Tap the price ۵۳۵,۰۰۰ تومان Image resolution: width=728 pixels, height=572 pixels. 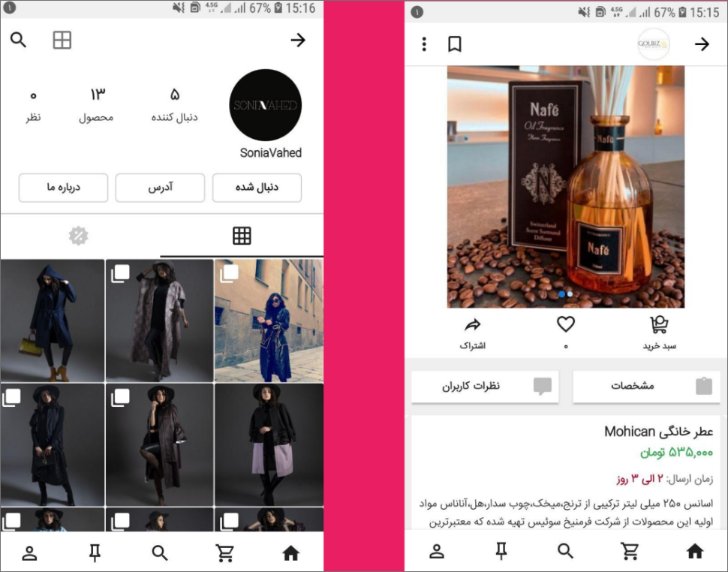[x=676, y=452]
